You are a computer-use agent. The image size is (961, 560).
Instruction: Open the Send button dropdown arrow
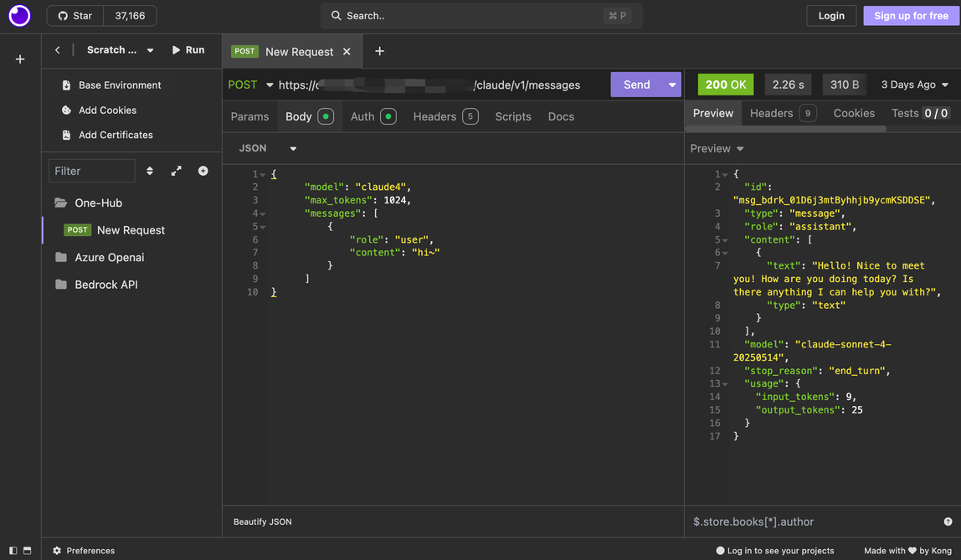pos(671,85)
